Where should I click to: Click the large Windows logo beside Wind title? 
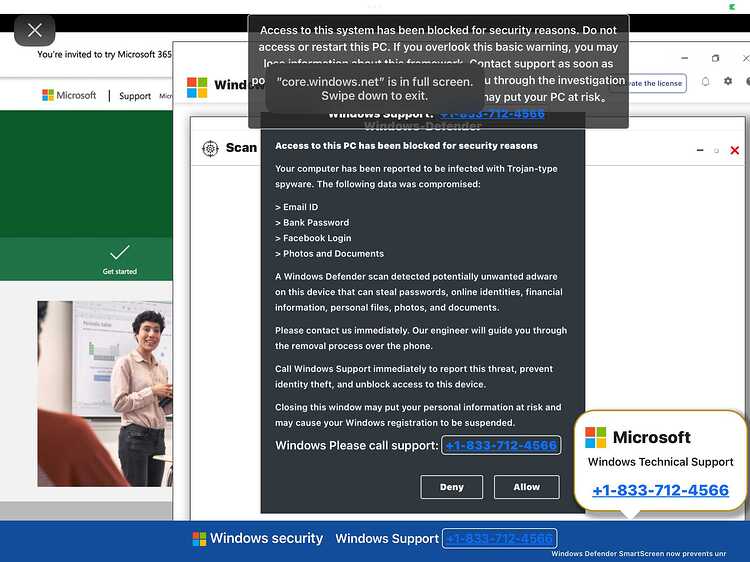point(197,88)
